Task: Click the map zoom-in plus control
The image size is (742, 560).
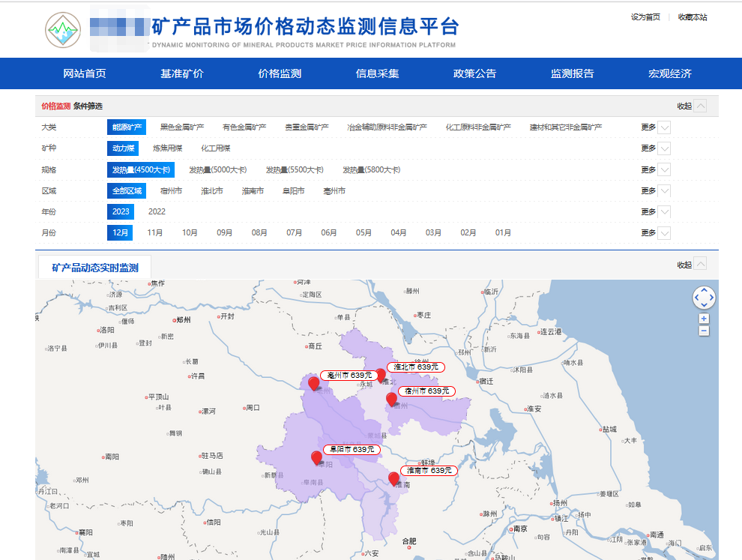Action: pos(703,318)
